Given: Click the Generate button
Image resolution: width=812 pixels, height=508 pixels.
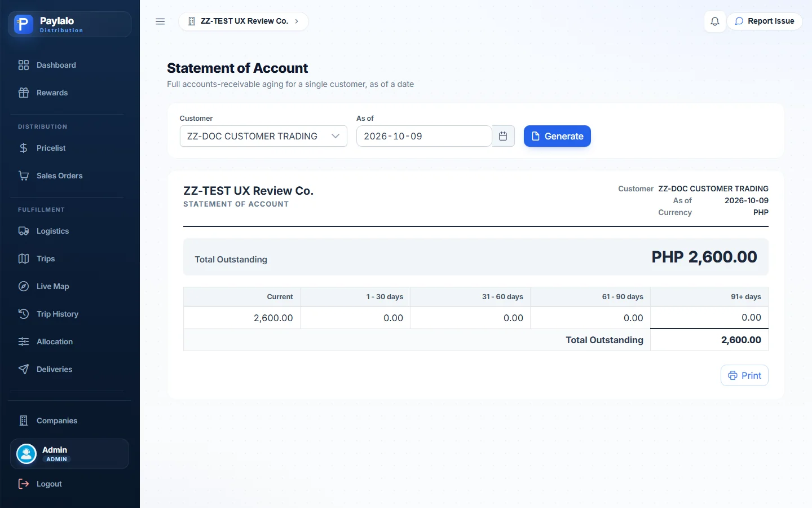Looking at the screenshot, I should 557,136.
